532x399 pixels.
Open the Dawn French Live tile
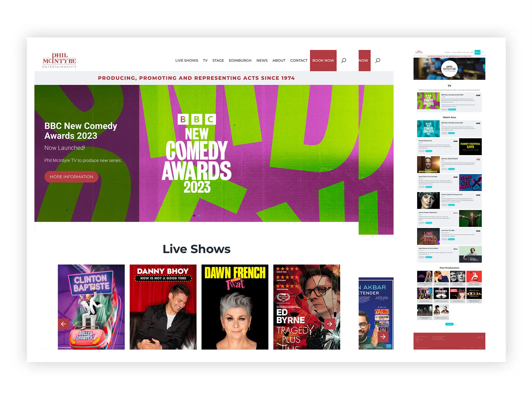pos(458,295)
